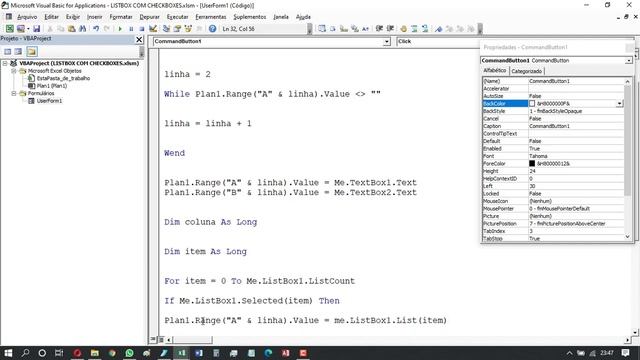
Task: Select the Height property row
Action: click(553, 171)
